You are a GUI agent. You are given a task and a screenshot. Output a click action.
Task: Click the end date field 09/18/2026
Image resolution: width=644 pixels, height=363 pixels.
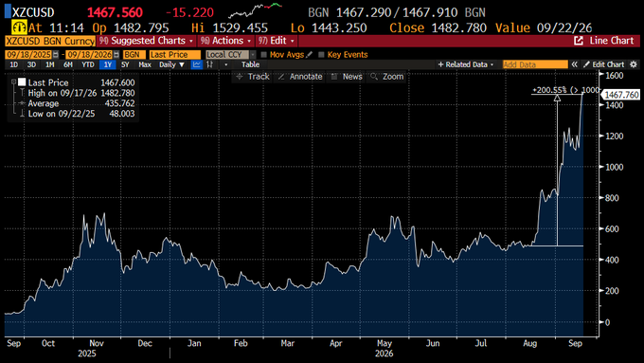(x=89, y=55)
